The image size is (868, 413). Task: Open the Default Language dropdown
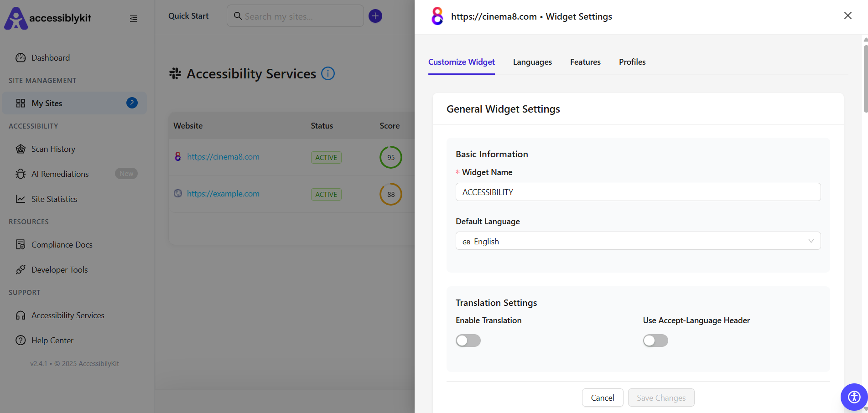[x=638, y=241]
